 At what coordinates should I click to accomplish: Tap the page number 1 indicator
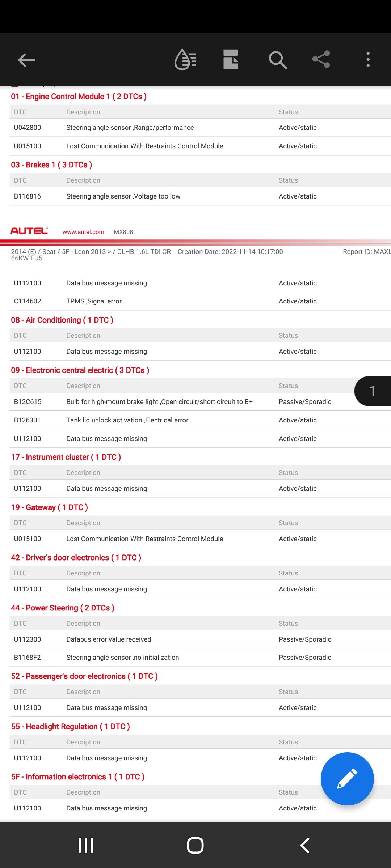pyautogui.click(x=372, y=391)
